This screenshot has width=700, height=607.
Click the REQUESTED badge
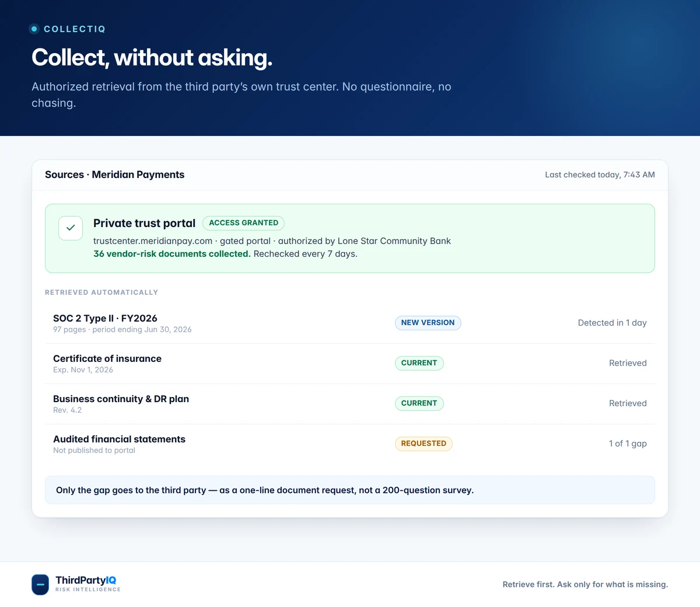coord(423,444)
